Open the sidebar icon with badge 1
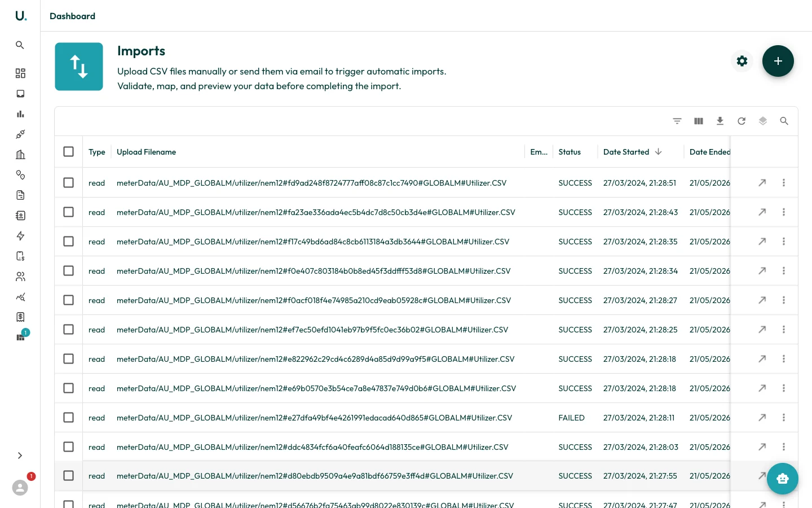 (x=21, y=337)
